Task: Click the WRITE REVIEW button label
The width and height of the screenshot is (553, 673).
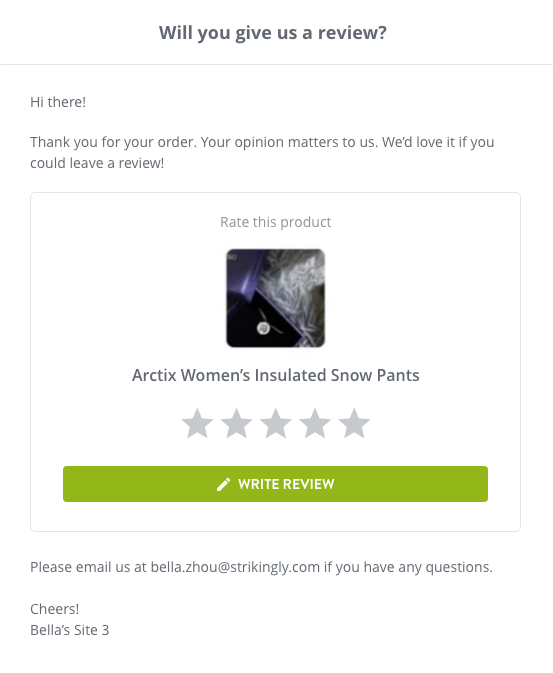Action: point(286,484)
